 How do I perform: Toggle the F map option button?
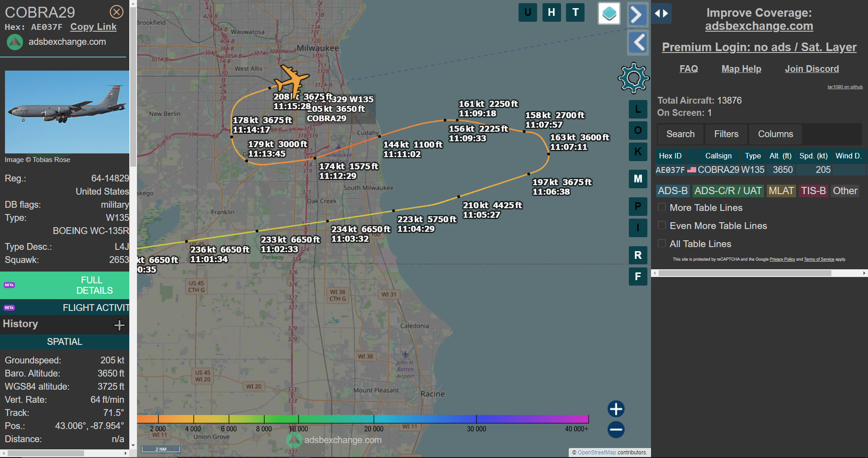click(638, 277)
